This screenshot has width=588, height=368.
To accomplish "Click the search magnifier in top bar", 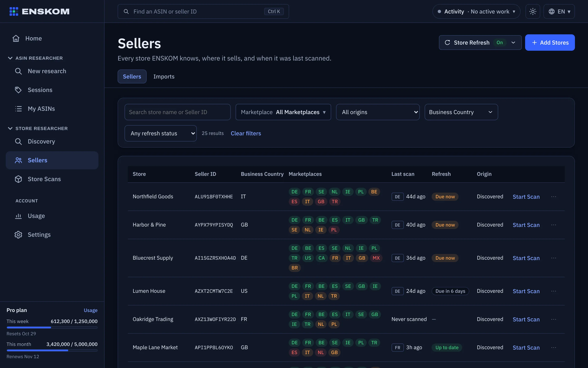I will coord(126,11).
